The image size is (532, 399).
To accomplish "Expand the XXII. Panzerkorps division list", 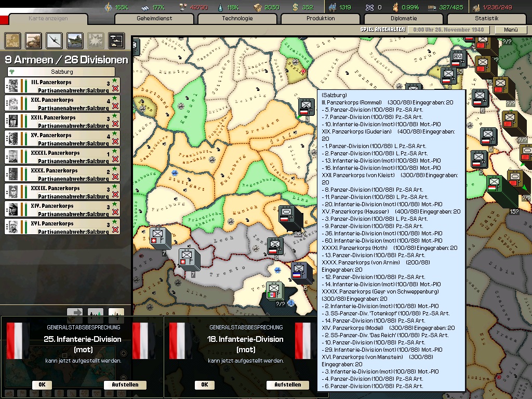I will [x=7, y=121].
